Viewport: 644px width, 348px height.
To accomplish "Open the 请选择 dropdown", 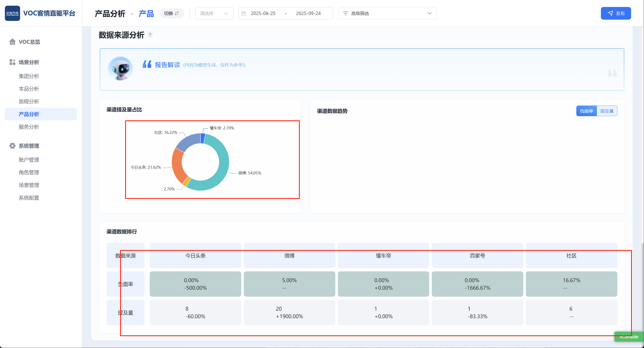I will point(214,14).
